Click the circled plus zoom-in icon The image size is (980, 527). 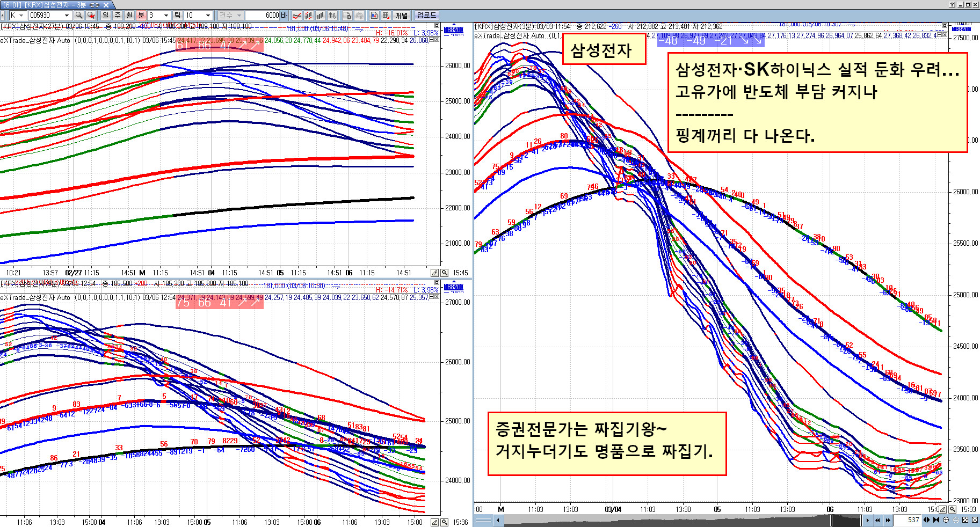coord(946,520)
